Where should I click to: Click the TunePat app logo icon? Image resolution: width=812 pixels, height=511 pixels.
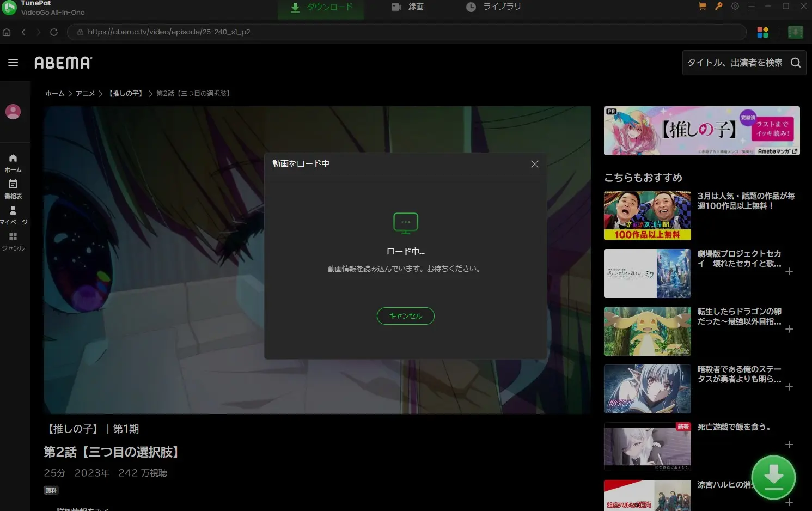pyautogui.click(x=9, y=8)
